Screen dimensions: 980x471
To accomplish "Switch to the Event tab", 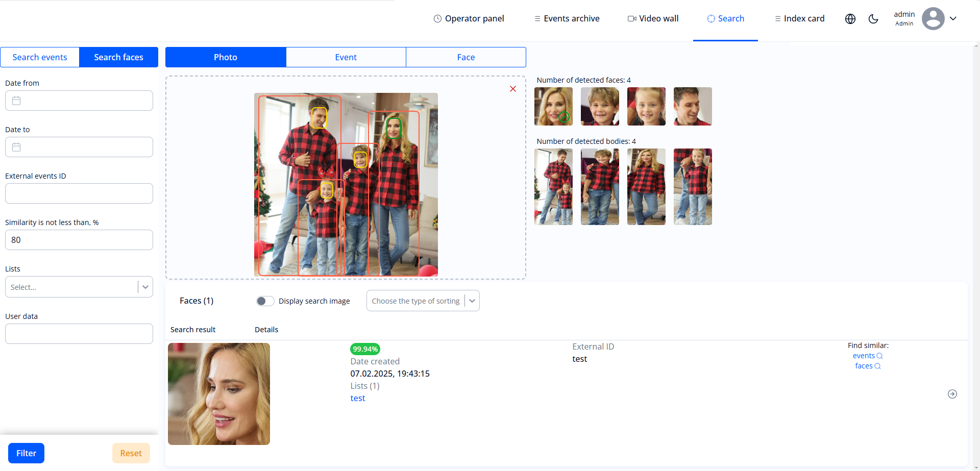I will (346, 57).
